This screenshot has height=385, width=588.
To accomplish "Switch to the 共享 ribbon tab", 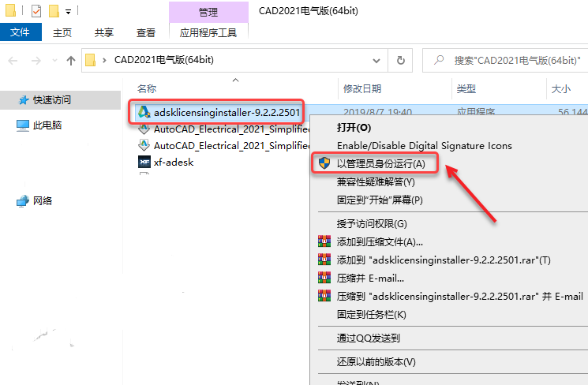I will [x=104, y=32].
